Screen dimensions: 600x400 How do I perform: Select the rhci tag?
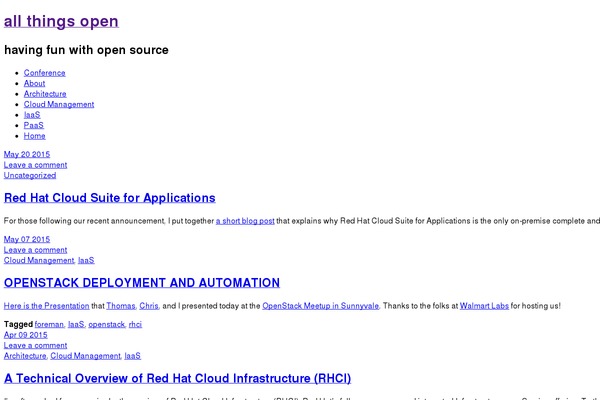(135, 324)
